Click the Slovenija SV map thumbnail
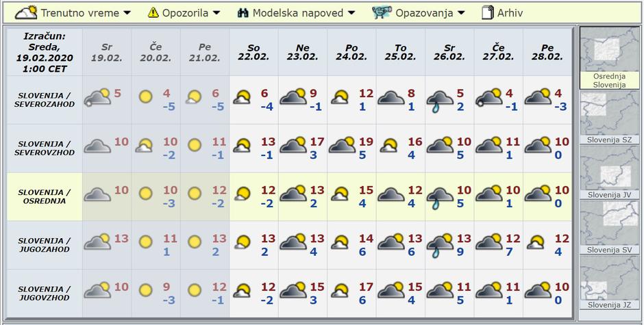Image resolution: width=644 pixels, height=325 pixels. tap(610, 226)
